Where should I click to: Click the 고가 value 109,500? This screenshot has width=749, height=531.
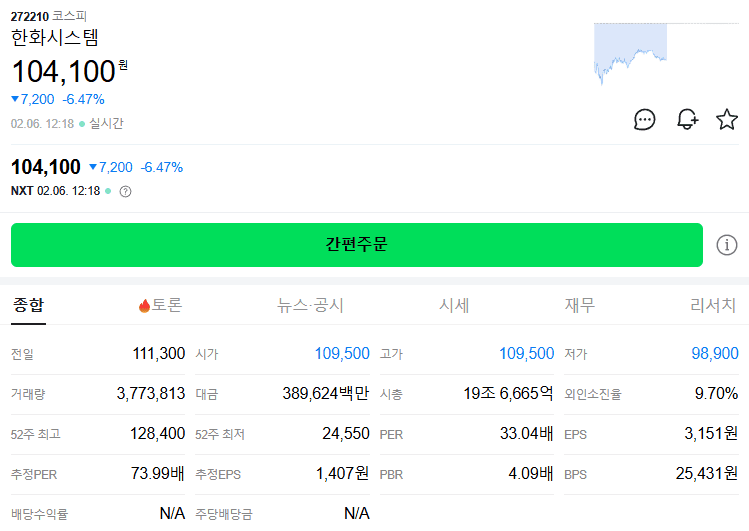526,353
